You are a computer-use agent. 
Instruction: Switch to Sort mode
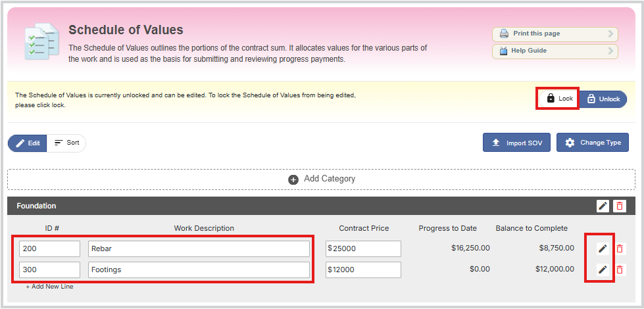click(66, 143)
